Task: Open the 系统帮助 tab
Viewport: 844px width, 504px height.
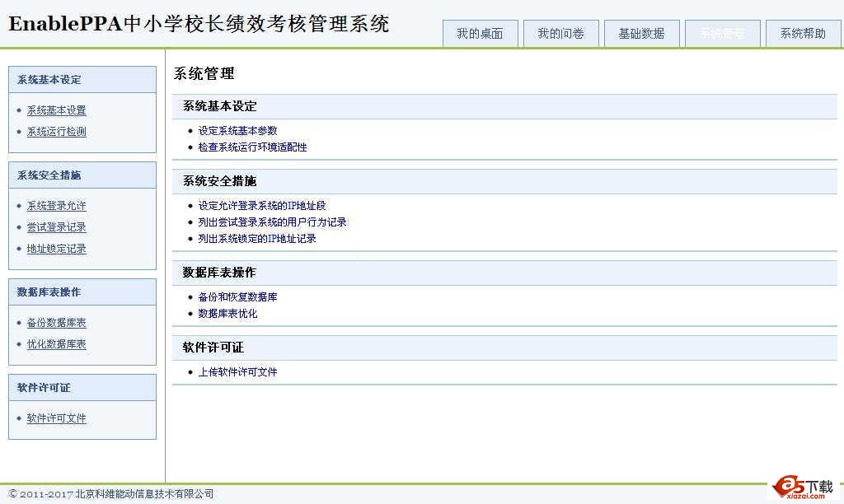Action: coord(803,34)
